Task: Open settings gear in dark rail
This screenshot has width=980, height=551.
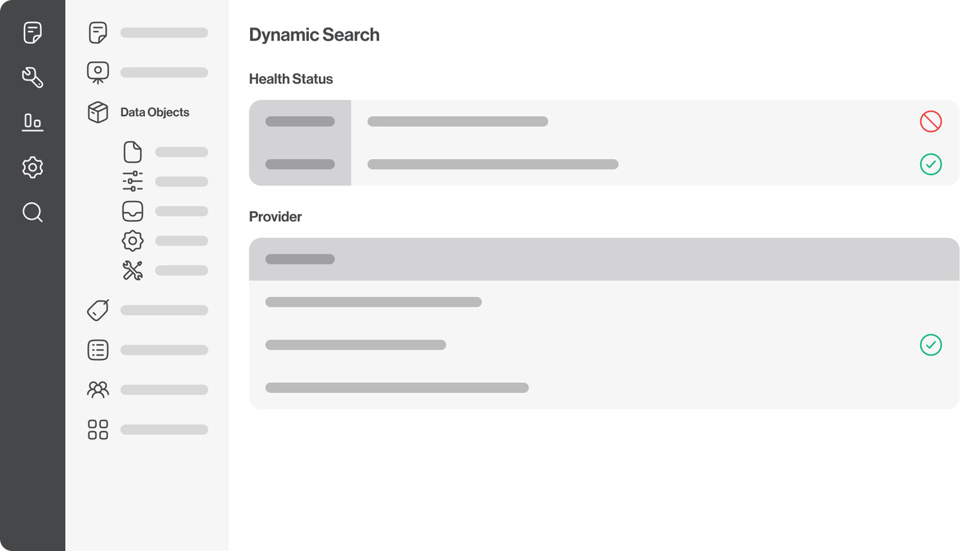Action: (32, 168)
